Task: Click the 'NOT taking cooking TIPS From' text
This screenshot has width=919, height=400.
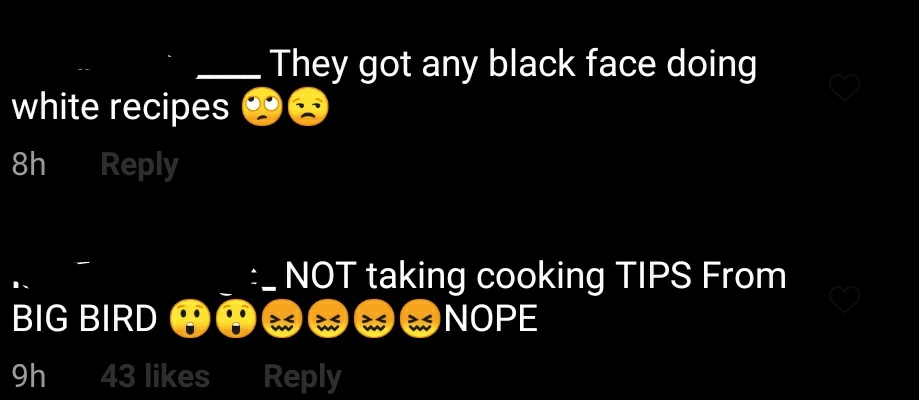Action: (x=536, y=276)
